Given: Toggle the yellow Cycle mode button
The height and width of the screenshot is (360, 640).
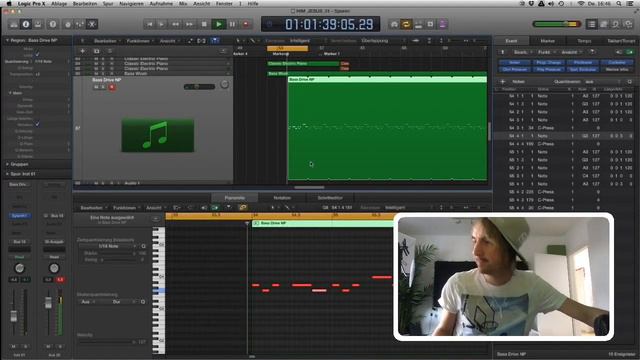Looking at the screenshot, I should point(406,24).
